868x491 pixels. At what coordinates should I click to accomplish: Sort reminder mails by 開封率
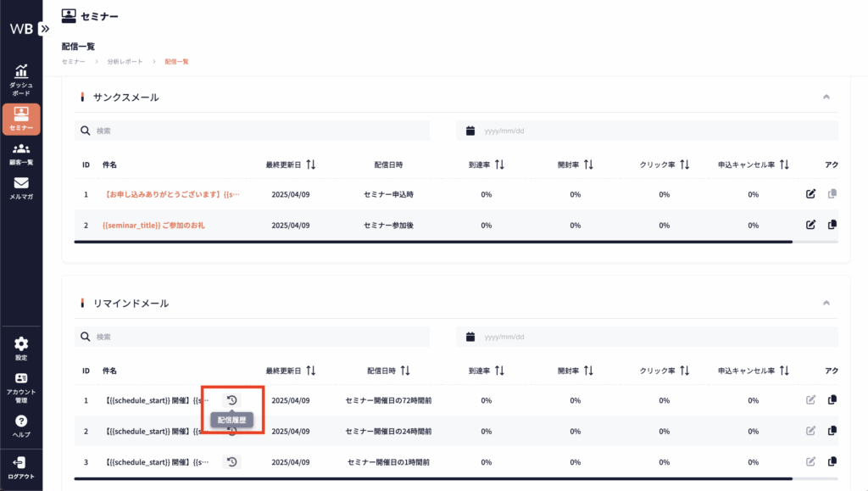click(x=588, y=371)
